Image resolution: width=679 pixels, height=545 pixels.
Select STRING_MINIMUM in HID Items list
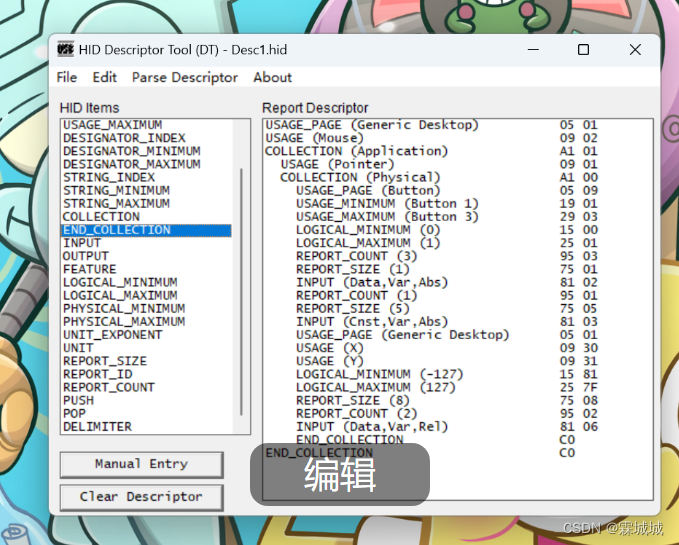146,190
